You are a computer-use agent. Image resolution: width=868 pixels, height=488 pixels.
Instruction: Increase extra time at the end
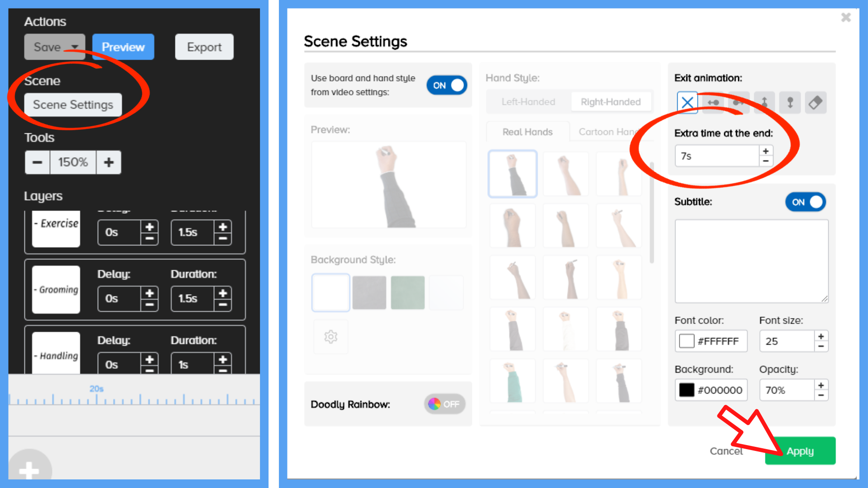tap(766, 151)
